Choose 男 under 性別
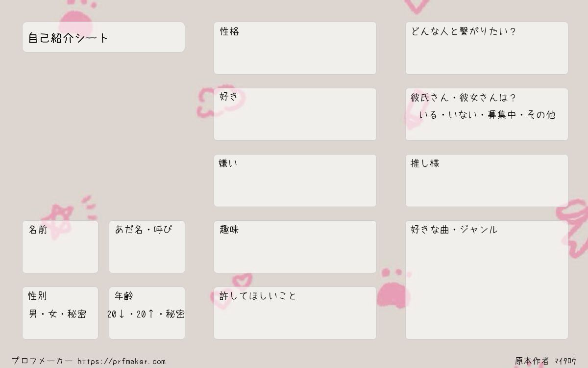The width and height of the screenshot is (588, 368). [x=33, y=314]
